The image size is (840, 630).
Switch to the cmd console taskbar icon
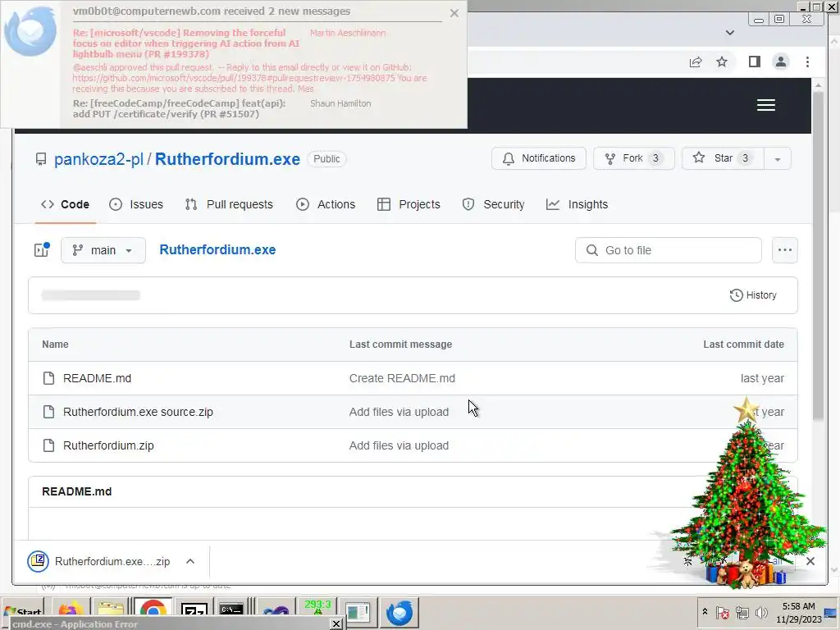click(232, 610)
